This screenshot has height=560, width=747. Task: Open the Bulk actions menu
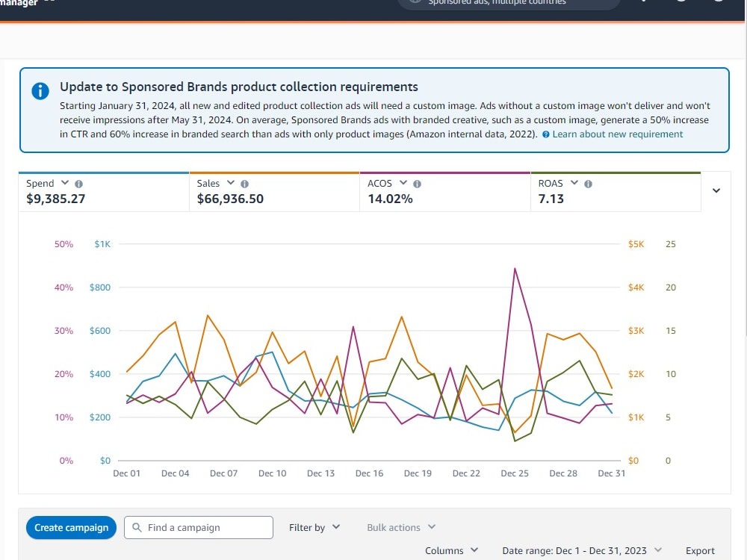[401, 527]
